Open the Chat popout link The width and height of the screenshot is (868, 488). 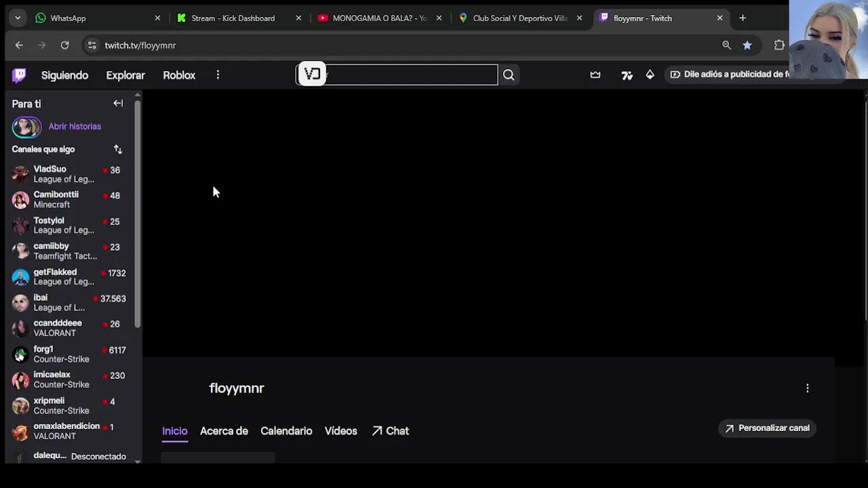[390, 431]
